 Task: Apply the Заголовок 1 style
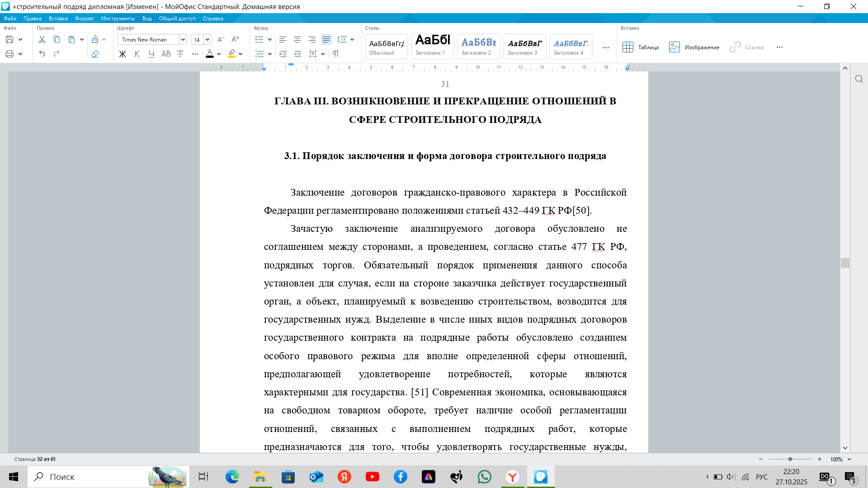pos(433,46)
